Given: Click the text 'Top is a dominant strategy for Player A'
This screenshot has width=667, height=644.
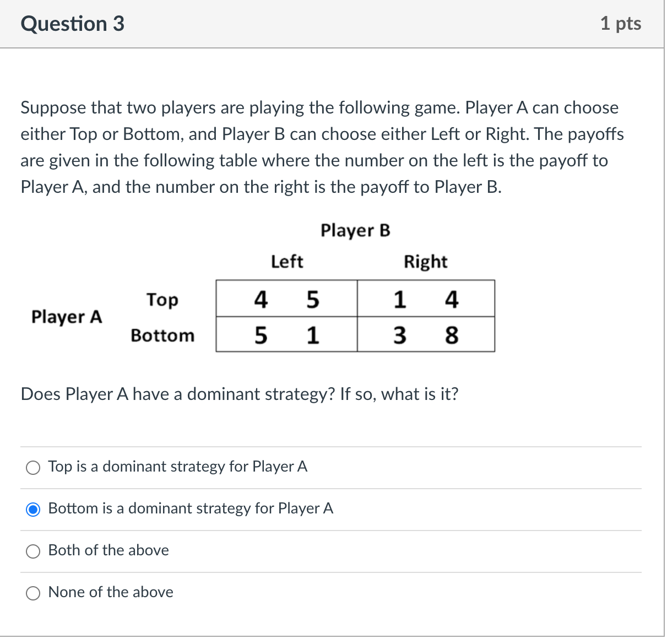Looking at the screenshot, I should [177, 467].
